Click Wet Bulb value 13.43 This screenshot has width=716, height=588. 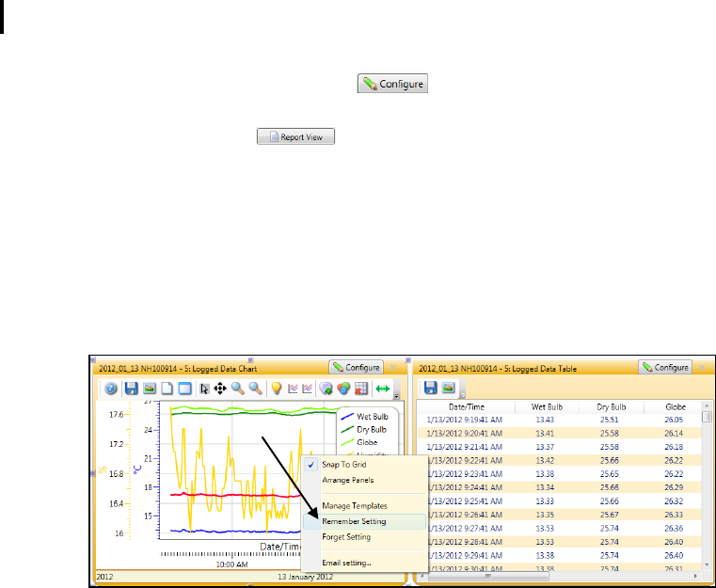pyautogui.click(x=545, y=420)
